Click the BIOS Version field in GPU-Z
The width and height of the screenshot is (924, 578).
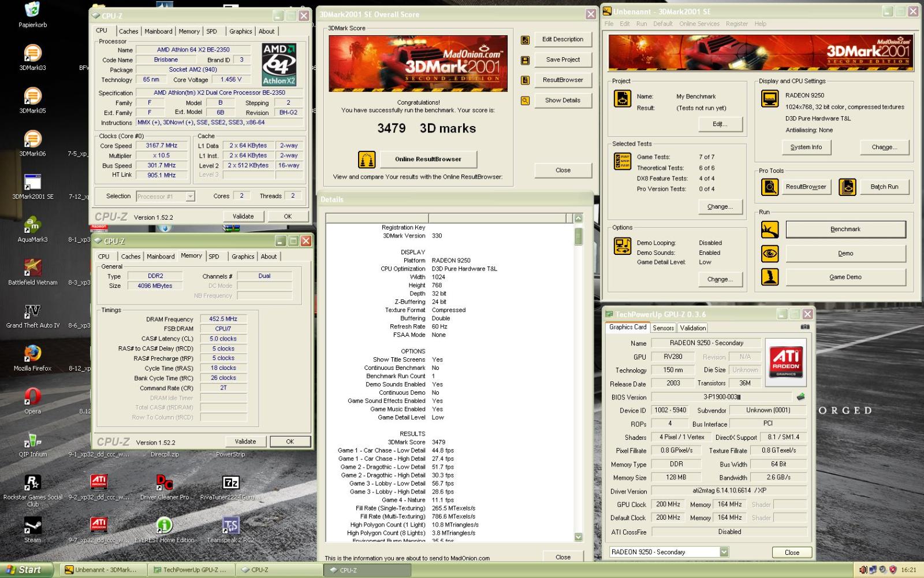722,397
